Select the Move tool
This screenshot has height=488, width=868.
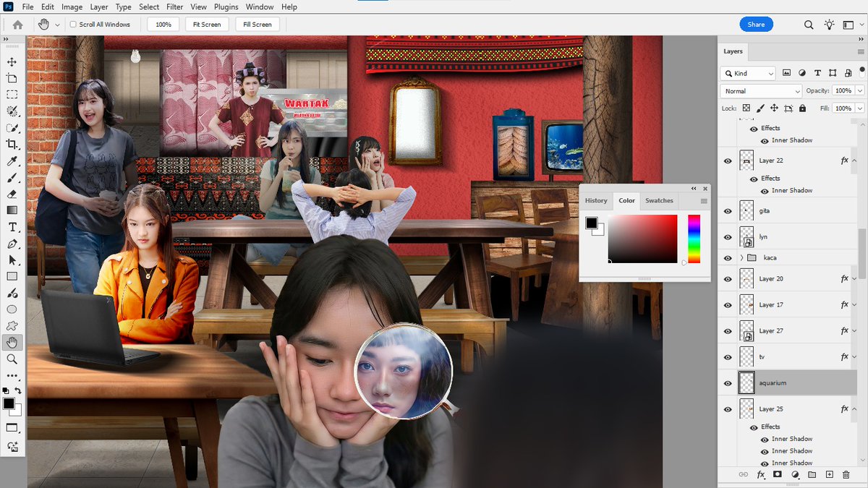point(12,61)
